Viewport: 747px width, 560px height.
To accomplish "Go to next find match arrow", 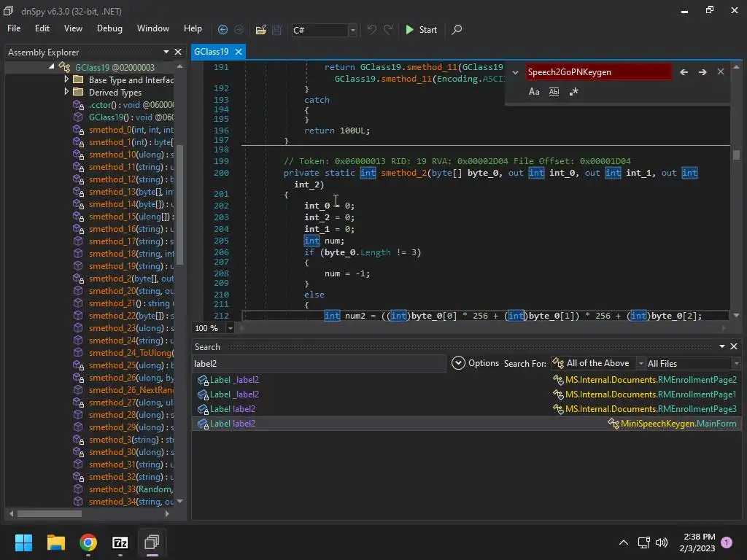I will (x=703, y=72).
